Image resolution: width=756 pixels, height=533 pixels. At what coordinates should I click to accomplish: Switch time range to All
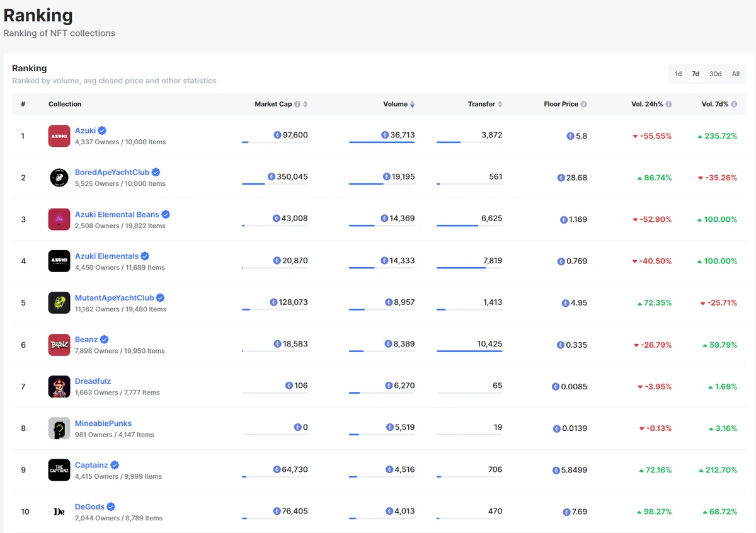pyautogui.click(x=735, y=74)
